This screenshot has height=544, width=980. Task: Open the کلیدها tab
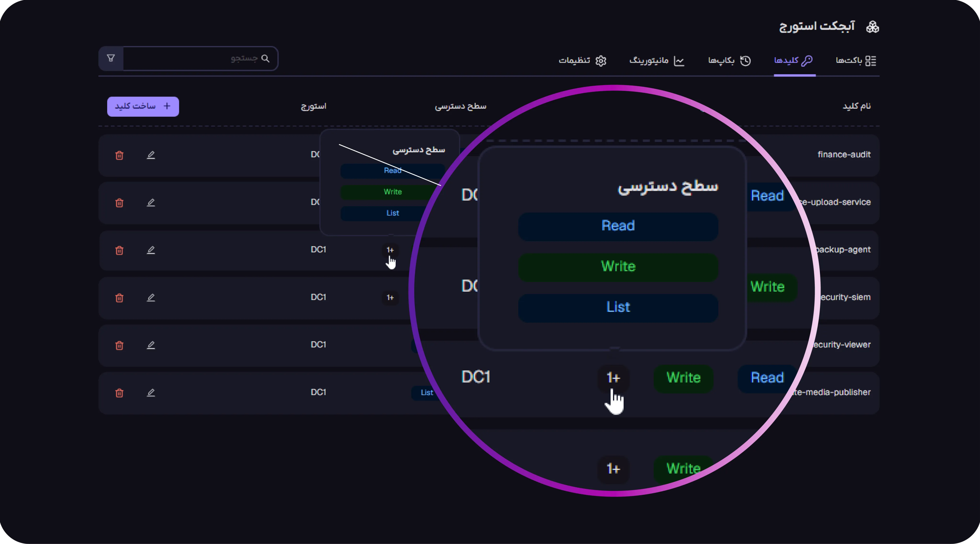[794, 60]
